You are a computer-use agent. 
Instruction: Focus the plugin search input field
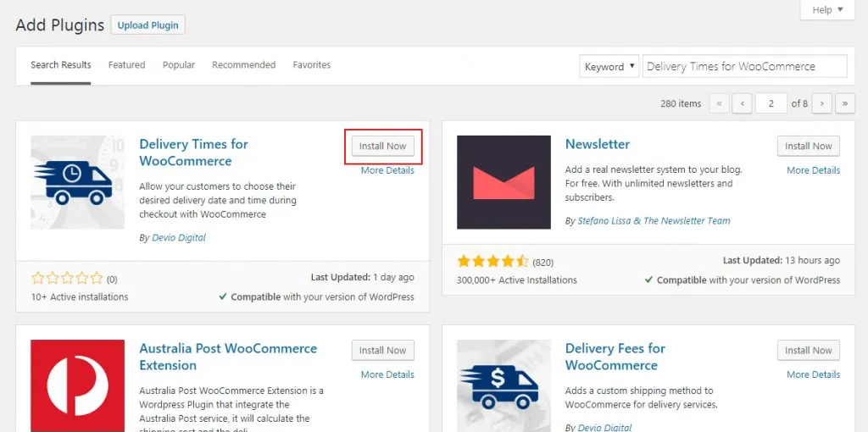pos(744,66)
